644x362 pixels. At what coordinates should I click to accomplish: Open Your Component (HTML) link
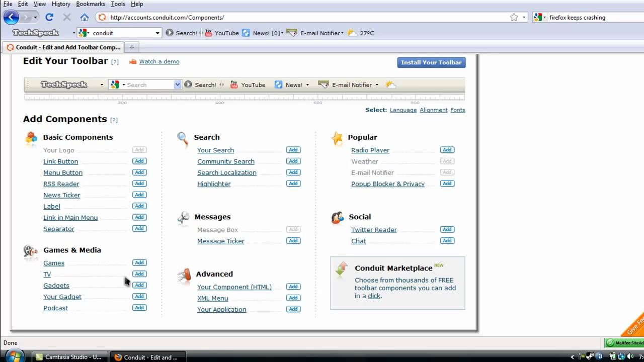coord(234,287)
